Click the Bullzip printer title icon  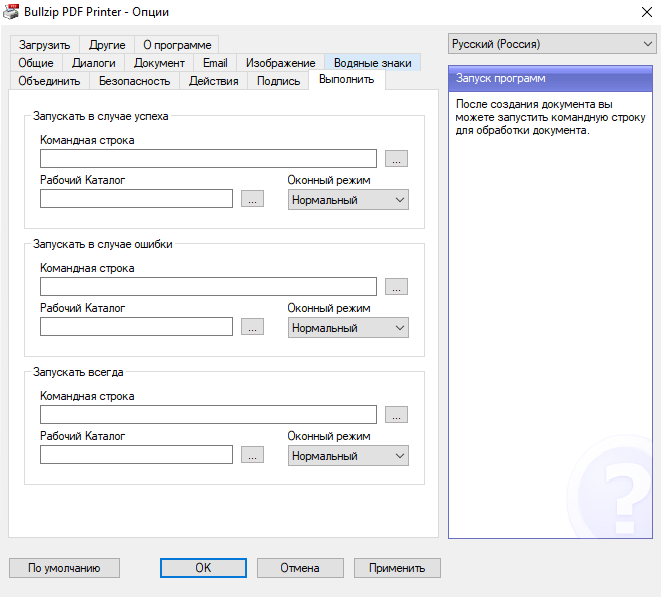11,12
